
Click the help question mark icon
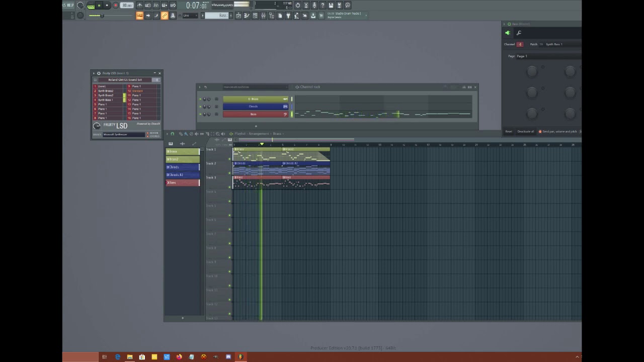tap(323, 5)
